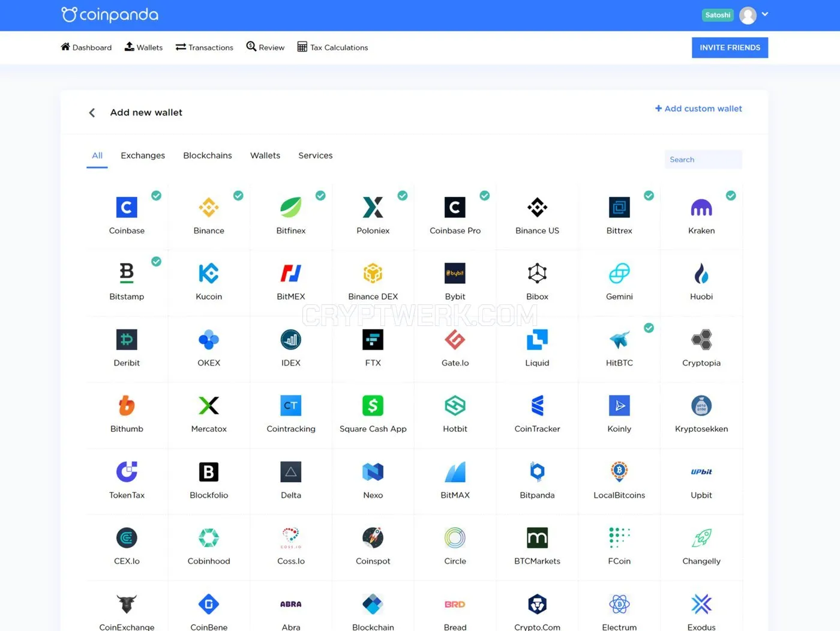Choose the HitBTC icon
The width and height of the screenshot is (840, 631).
pos(619,340)
